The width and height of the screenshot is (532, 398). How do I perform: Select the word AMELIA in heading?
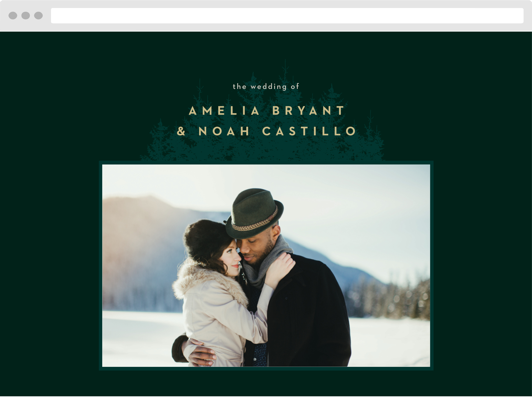tap(224, 111)
